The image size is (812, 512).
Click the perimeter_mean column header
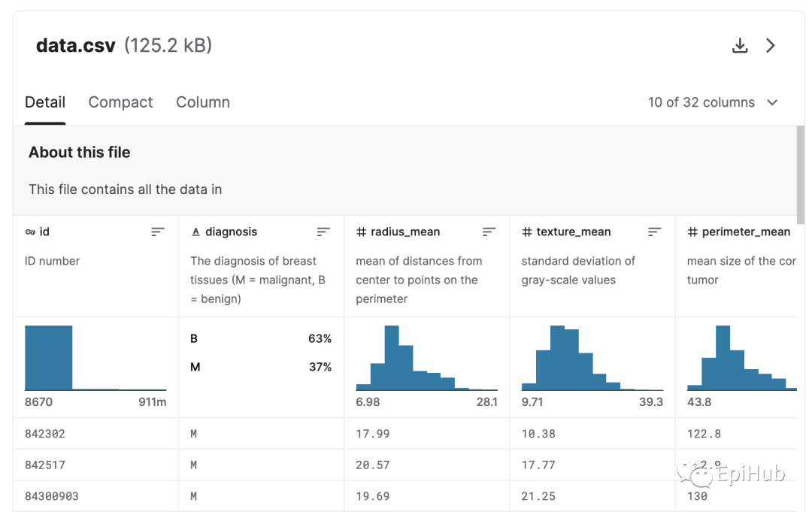[746, 232]
